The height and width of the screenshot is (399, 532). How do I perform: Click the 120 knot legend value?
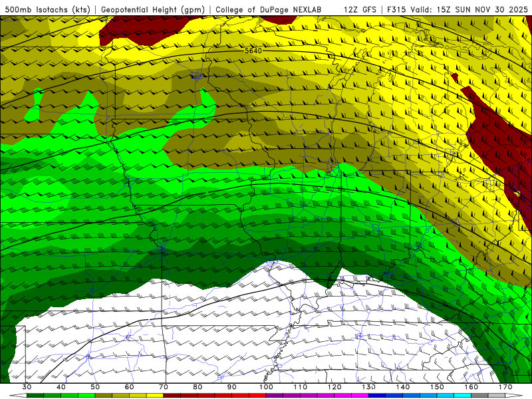click(x=334, y=387)
